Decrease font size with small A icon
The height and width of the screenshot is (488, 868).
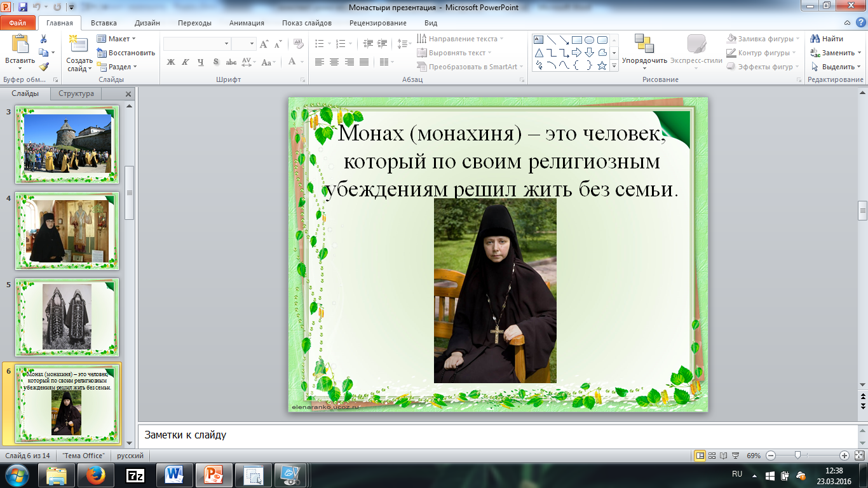click(278, 44)
